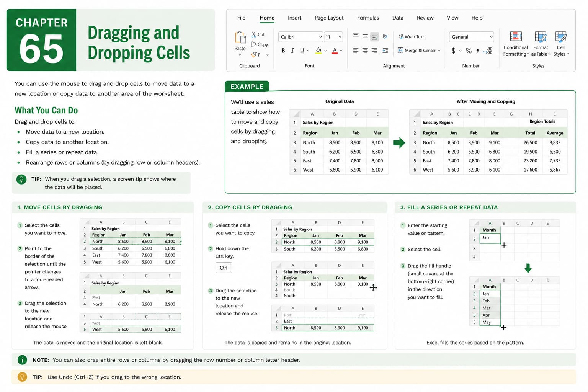The image size is (588, 392).
Task: Open the Page Layout tab
Action: coord(329,18)
